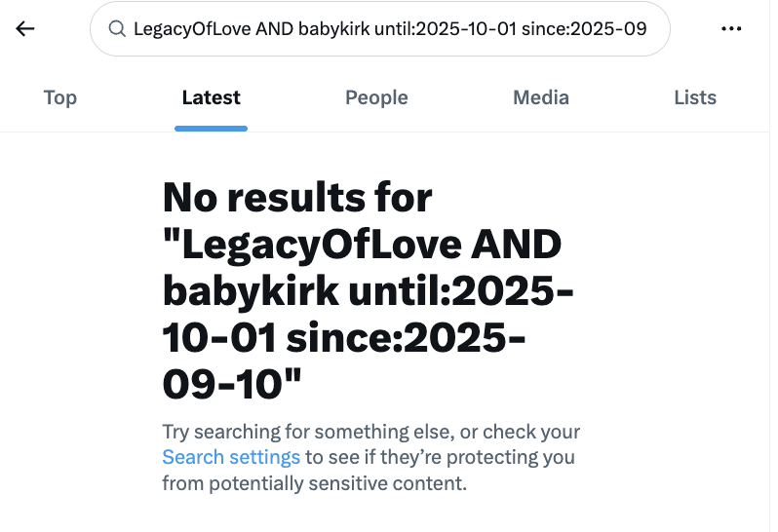Click the "from potentially sensitive content" line

pyautogui.click(x=315, y=482)
